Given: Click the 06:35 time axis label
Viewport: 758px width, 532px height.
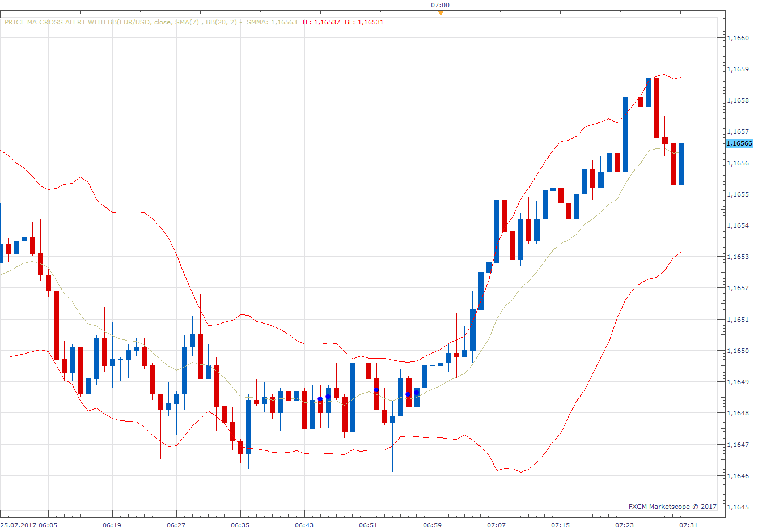Looking at the screenshot, I should [x=240, y=525].
